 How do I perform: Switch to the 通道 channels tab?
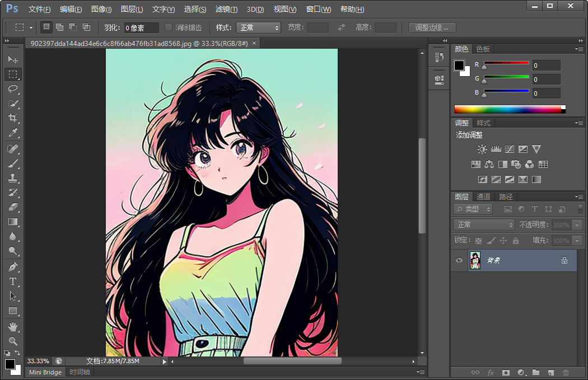click(483, 196)
